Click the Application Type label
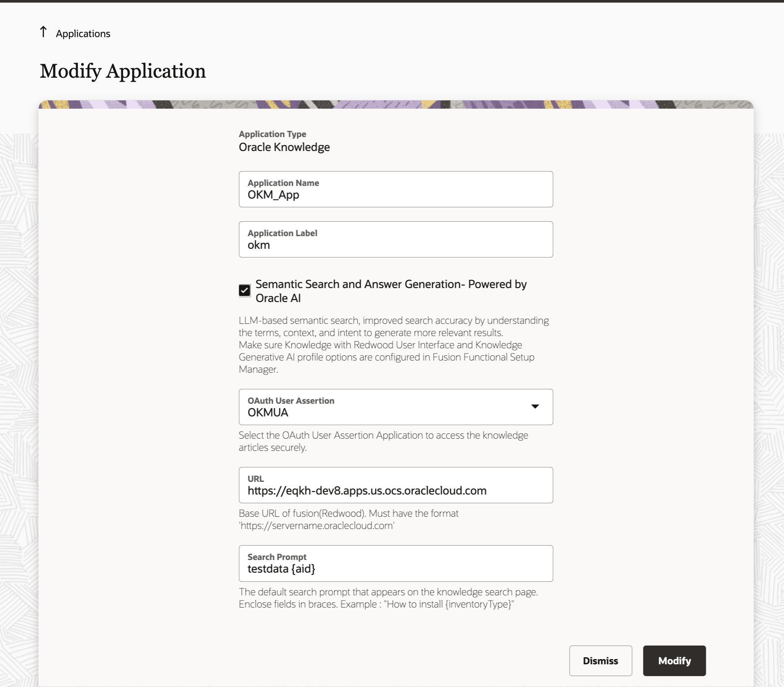Image resolution: width=784 pixels, height=687 pixels. [272, 134]
